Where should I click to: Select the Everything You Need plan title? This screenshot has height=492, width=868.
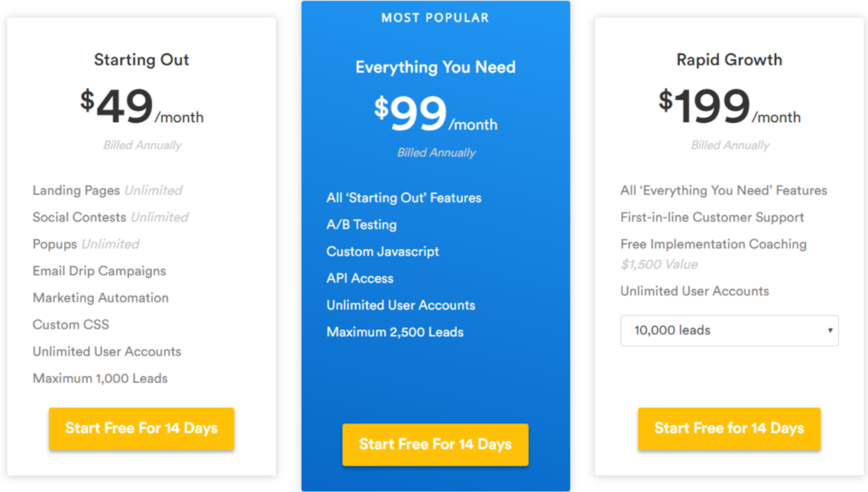435,67
